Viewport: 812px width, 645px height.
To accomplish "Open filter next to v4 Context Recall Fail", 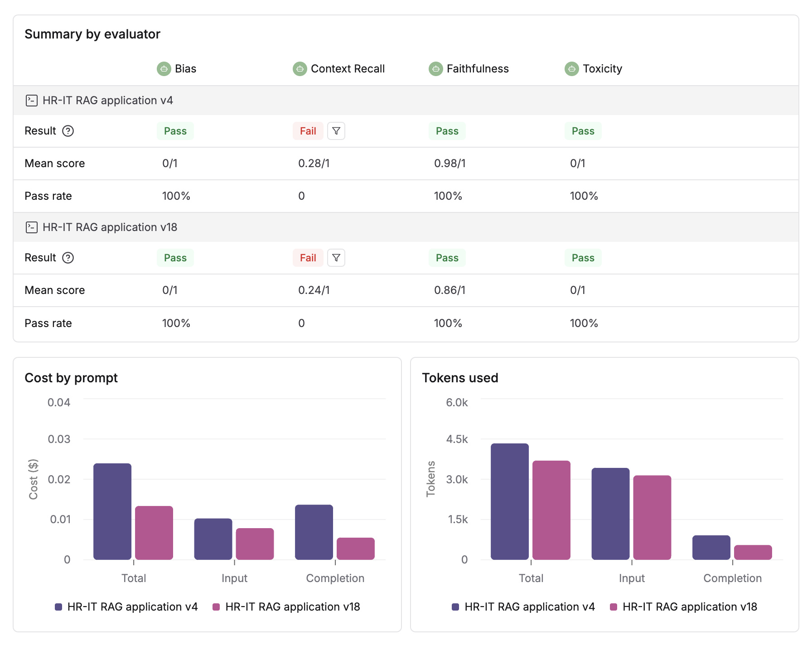I will [x=336, y=131].
